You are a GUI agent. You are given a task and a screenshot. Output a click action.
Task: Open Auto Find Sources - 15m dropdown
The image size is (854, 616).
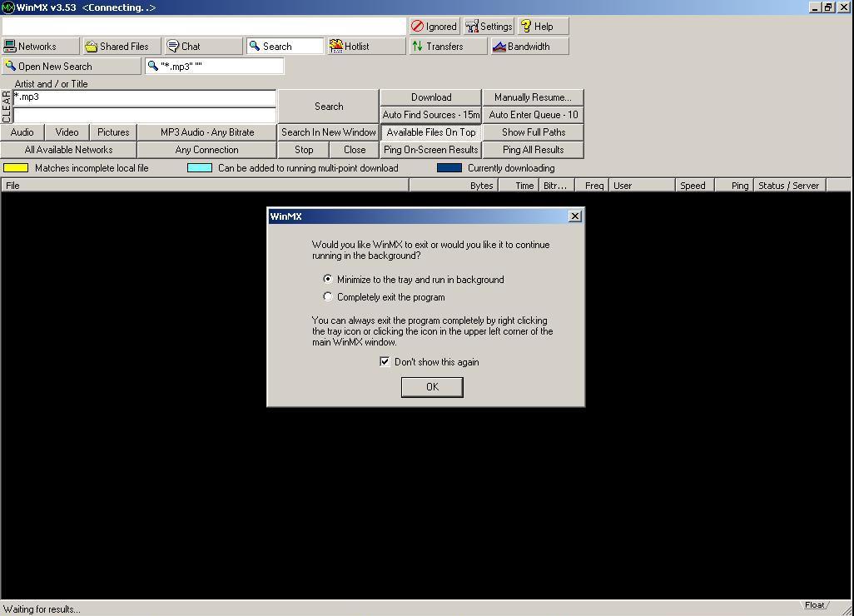coord(431,115)
